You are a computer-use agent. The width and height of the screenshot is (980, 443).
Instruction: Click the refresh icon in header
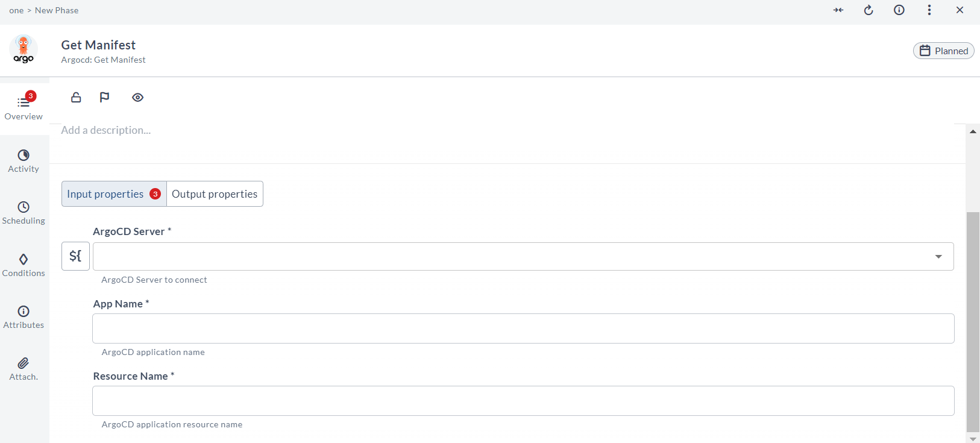[868, 10]
